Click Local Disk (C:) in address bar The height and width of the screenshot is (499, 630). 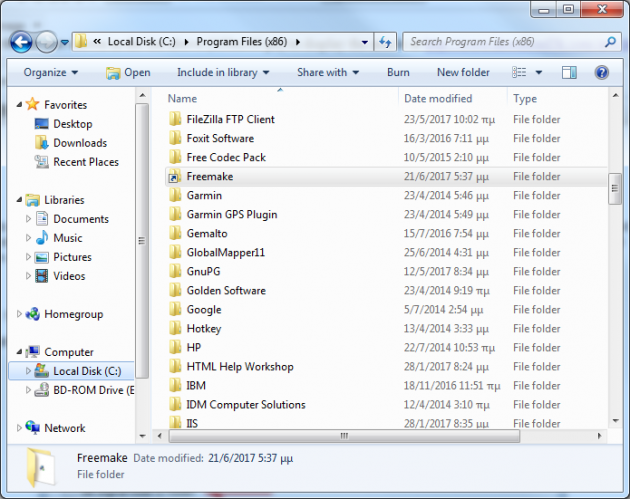point(141,42)
